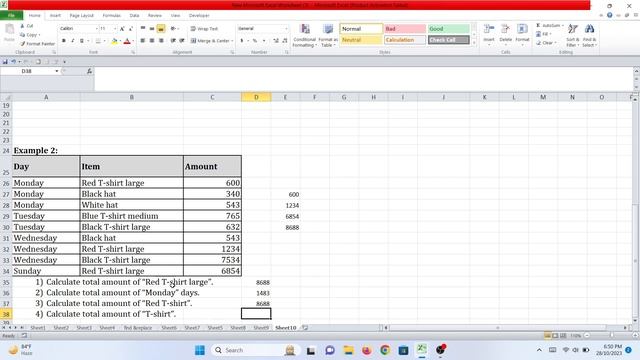This screenshot has width=640, height=360.
Task: Toggle center horizontal alignment button
Action: click(152, 41)
